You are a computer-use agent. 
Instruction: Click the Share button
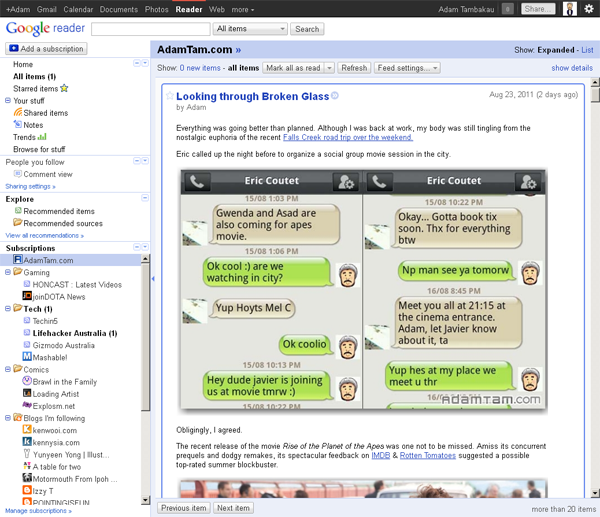pos(538,9)
